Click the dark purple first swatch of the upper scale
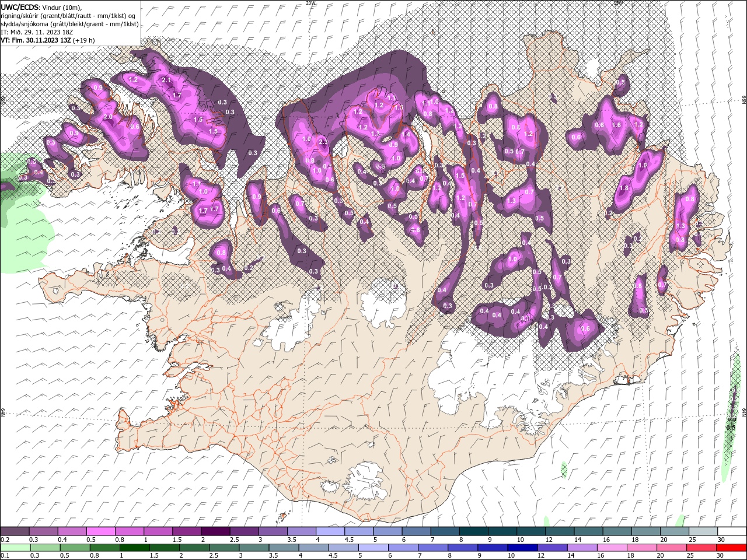747x560 pixels. tap(15, 531)
